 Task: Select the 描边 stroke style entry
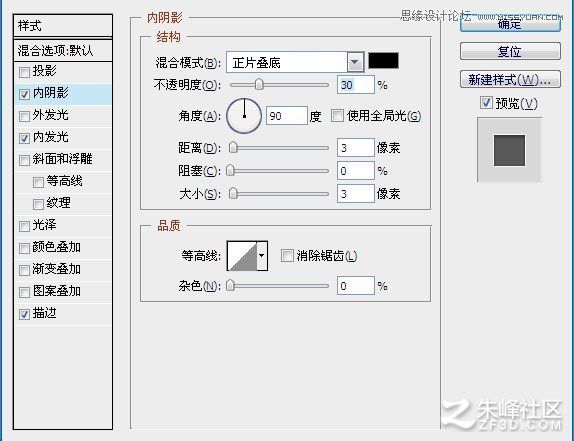point(63,314)
